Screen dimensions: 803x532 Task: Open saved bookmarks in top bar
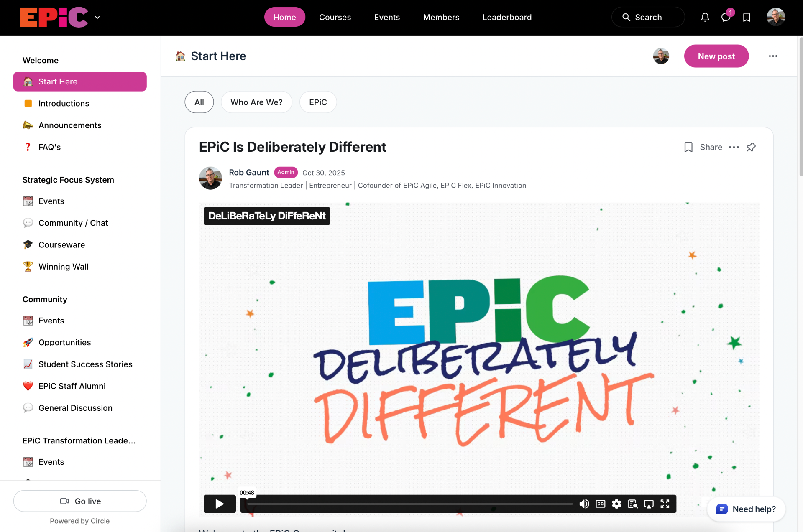tap(747, 17)
